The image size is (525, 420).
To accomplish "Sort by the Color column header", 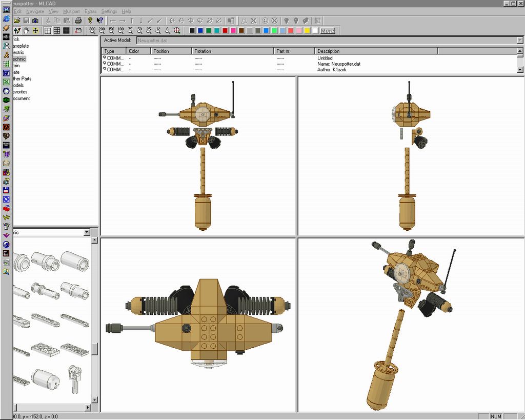I will (x=138, y=51).
